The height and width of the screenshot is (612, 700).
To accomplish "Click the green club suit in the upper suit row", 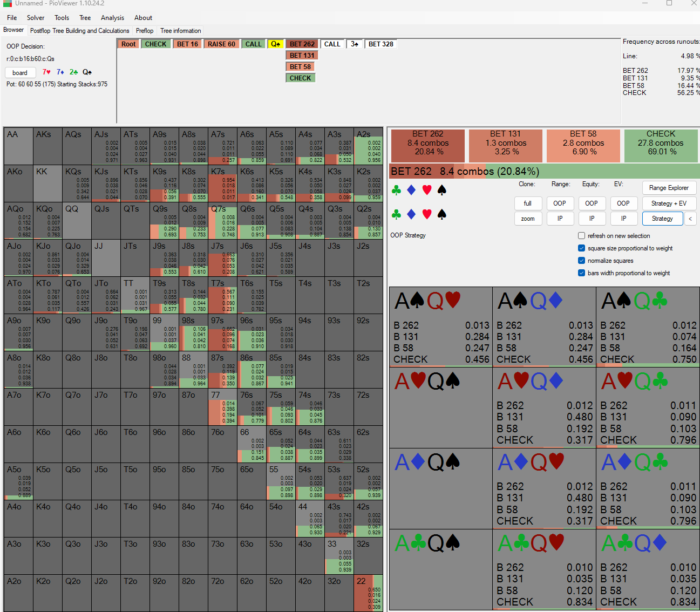I will [x=396, y=190].
